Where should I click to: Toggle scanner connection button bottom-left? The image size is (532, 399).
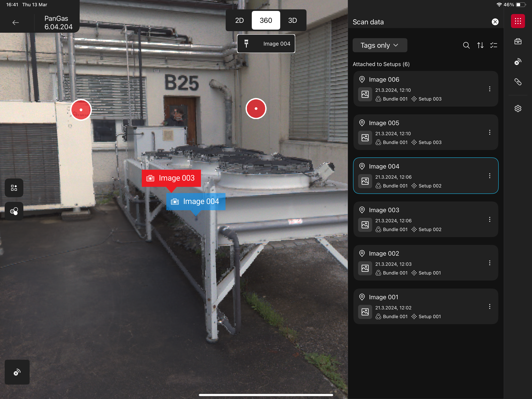pyautogui.click(x=17, y=372)
